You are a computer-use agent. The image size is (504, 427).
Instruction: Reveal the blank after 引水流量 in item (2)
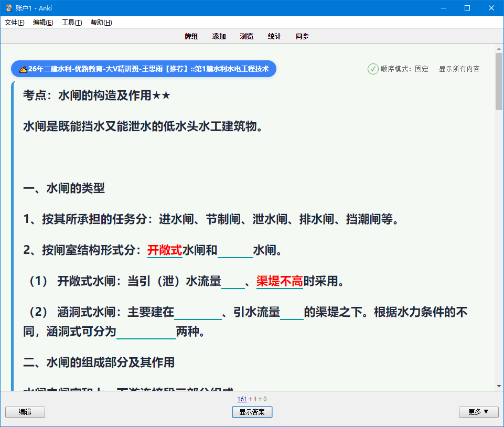coord(292,313)
